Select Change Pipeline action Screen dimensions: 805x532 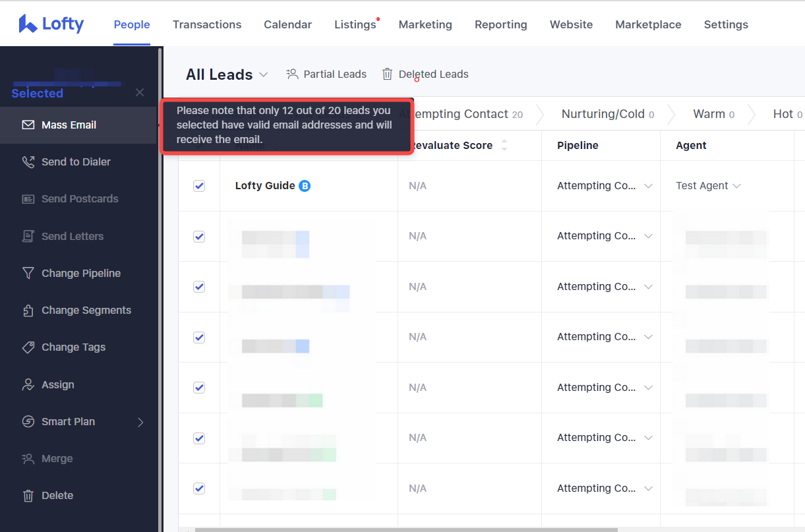tap(78, 273)
